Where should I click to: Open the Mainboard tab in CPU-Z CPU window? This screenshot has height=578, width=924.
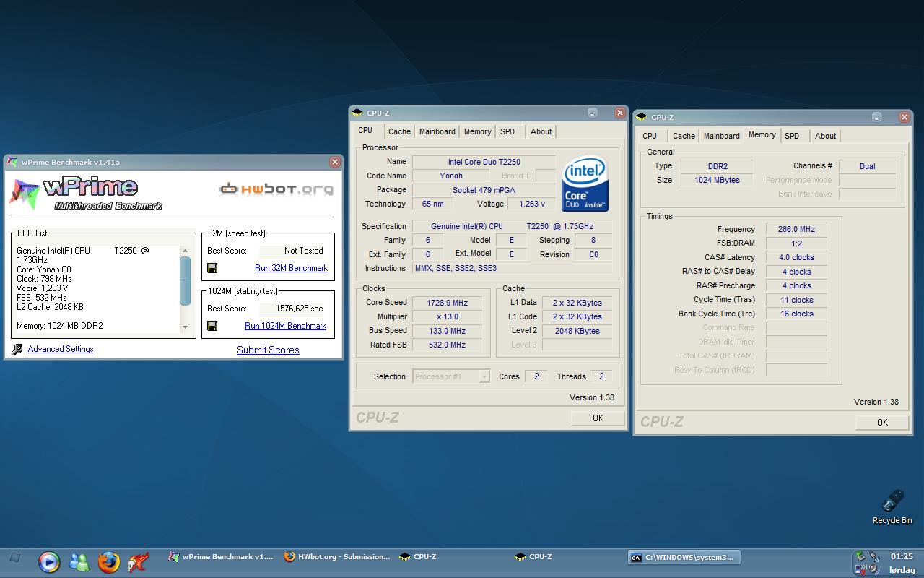tap(437, 131)
